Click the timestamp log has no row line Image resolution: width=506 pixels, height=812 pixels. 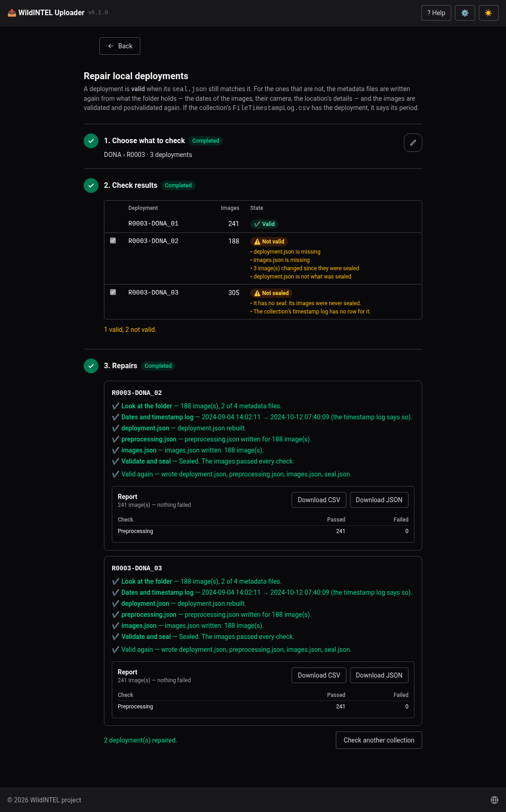pos(310,312)
